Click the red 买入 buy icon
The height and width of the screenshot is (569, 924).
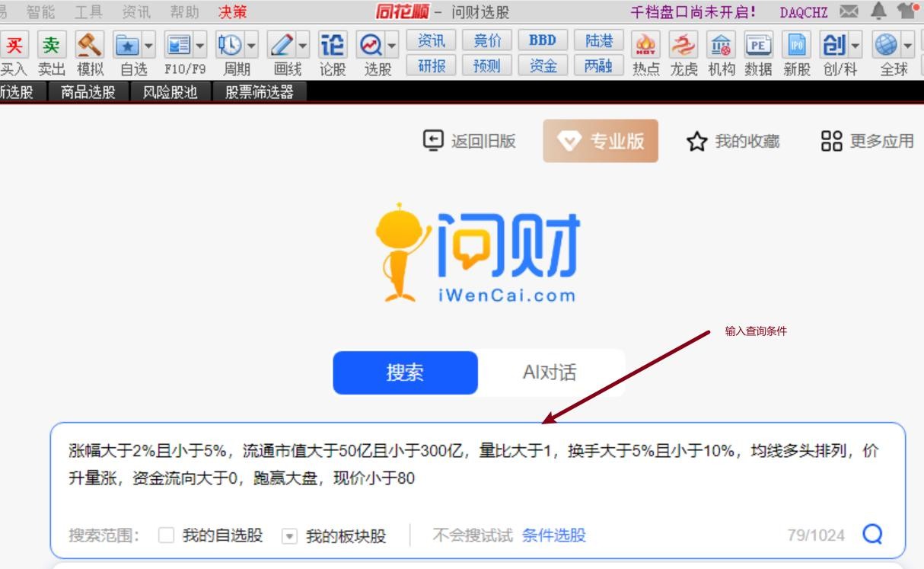[13, 46]
